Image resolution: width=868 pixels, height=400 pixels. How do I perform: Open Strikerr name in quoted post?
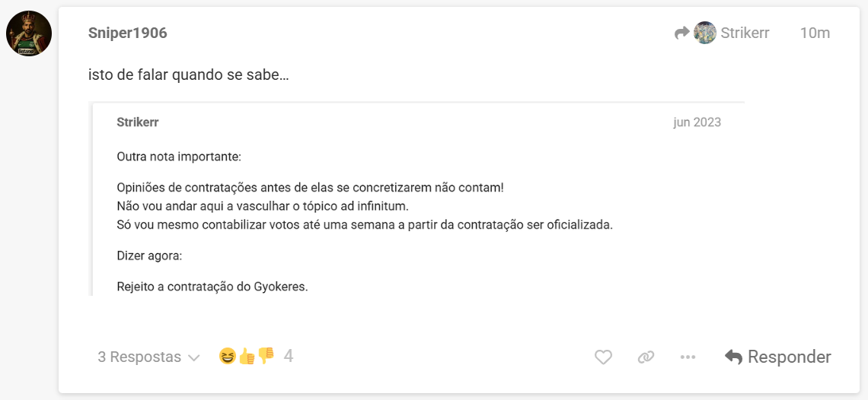pyautogui.click(x=138, y=122)
